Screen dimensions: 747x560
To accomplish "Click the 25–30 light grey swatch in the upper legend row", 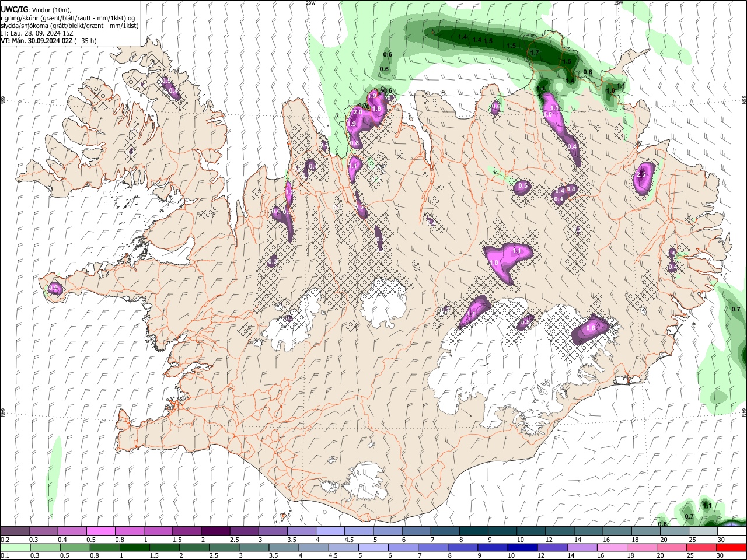I will pos(703,531).
